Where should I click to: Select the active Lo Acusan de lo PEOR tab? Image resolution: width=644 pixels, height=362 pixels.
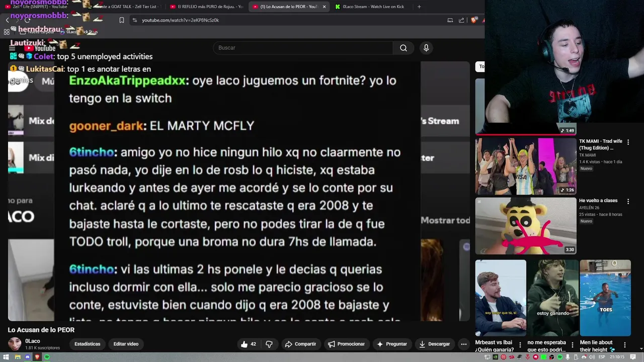click(x=289, y=7)
